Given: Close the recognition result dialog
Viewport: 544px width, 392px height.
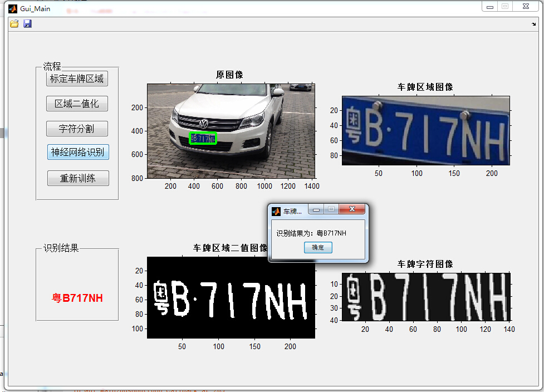Looking at the screenshot, I should coord(352,209).
